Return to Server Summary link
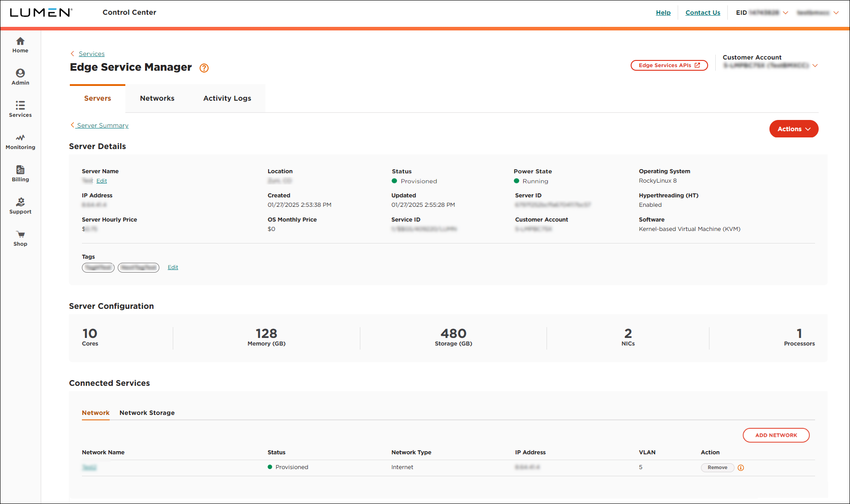This screenshot has width=850, height=504. [x=103, y=125]
